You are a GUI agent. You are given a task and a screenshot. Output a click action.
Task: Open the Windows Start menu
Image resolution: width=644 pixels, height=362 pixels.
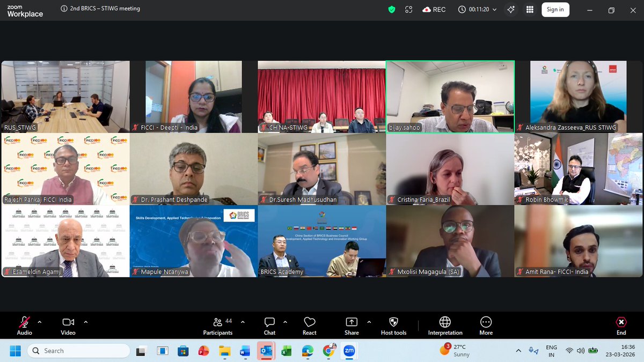pyautogui.click(x=14, y=351)
